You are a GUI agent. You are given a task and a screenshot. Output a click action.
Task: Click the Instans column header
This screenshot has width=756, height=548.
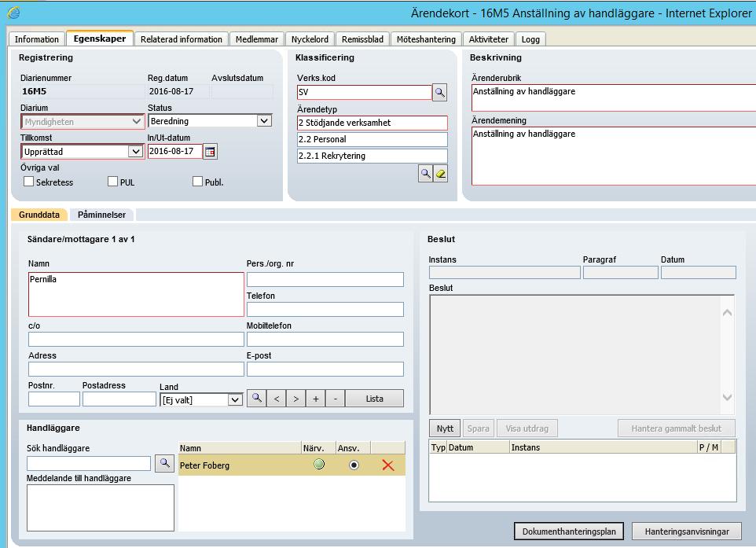pyautogui.click(x=604, y=447)
